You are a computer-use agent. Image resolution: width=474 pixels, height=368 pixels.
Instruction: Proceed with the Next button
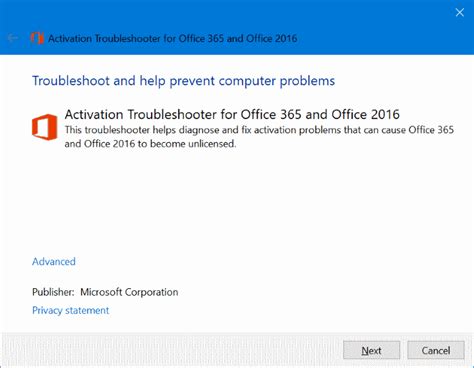point(371,350)
